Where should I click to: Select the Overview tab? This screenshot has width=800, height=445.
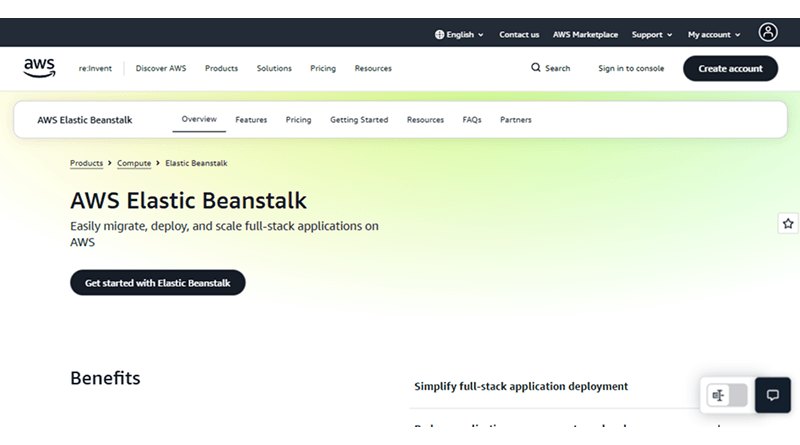(199, 119)
